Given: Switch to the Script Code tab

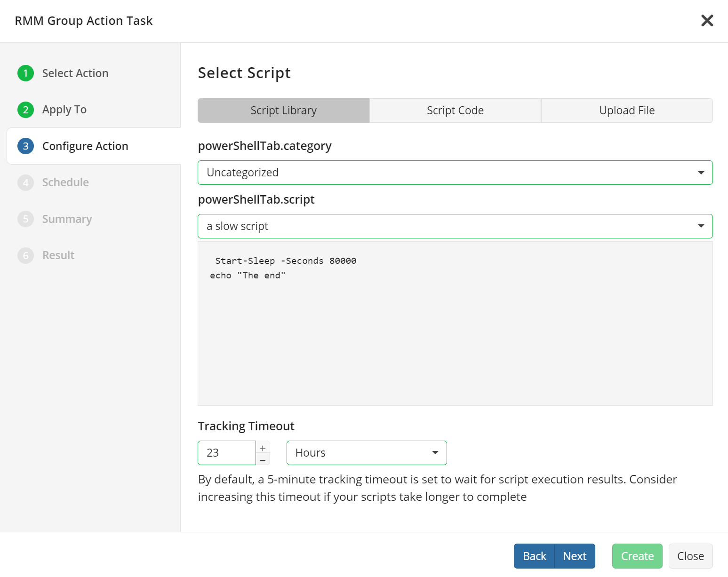Looking at the screenshot, I should tap(455, 110).
